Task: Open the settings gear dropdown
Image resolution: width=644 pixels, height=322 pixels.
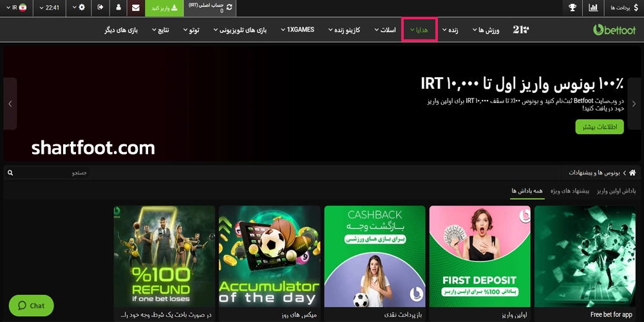Action: coord(77,8)
